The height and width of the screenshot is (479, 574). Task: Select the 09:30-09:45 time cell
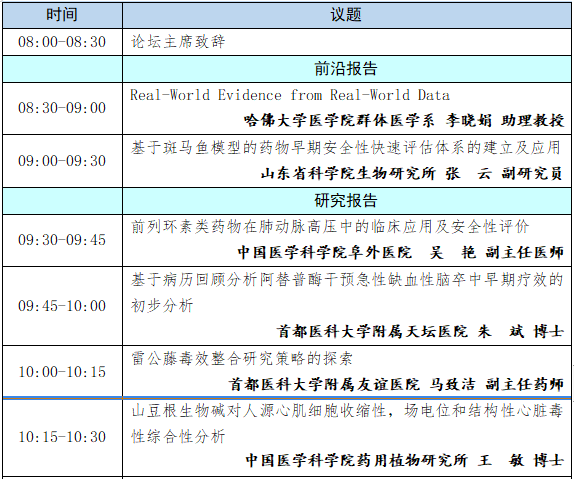62,240
